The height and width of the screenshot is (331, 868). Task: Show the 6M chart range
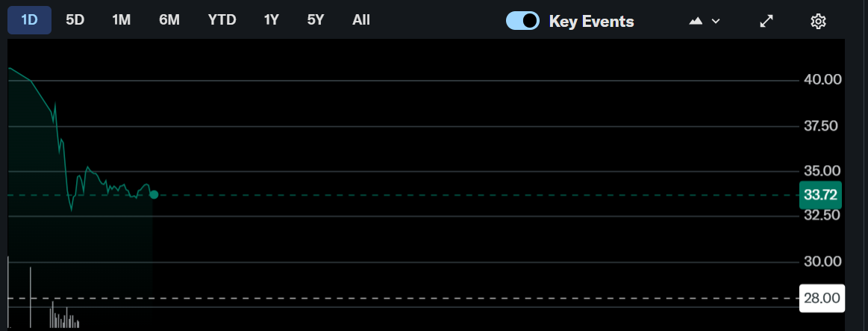coord(169,20)
